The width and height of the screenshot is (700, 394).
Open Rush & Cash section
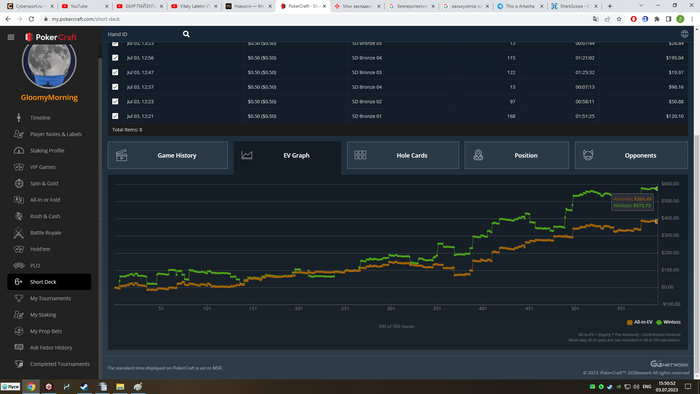tap(45, 216)
